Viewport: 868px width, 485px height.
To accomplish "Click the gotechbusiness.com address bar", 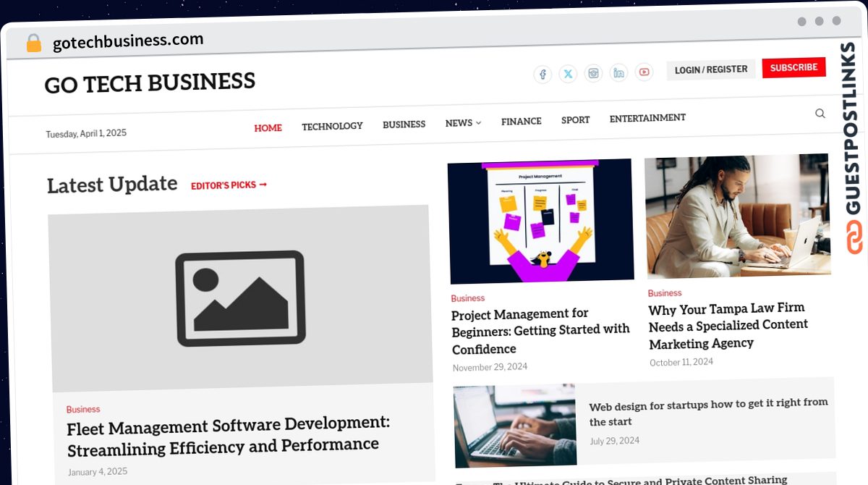I will 128,41.
